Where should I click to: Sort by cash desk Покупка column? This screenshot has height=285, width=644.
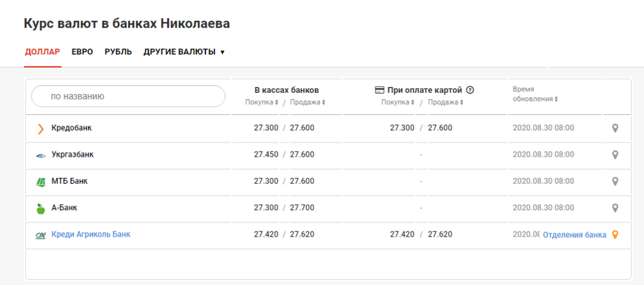(x=261, y=103)
